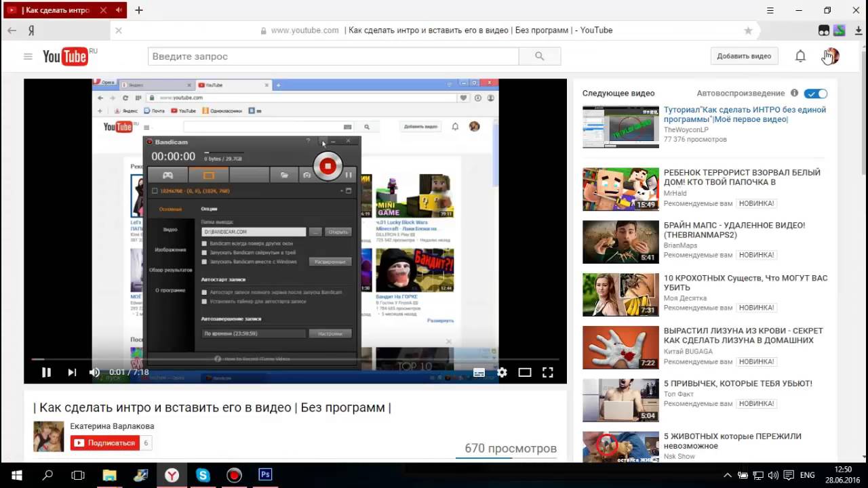This screenshot has width=868, height=488.
Task: Toggle subtitles in the video player
Action: point(479,372)
